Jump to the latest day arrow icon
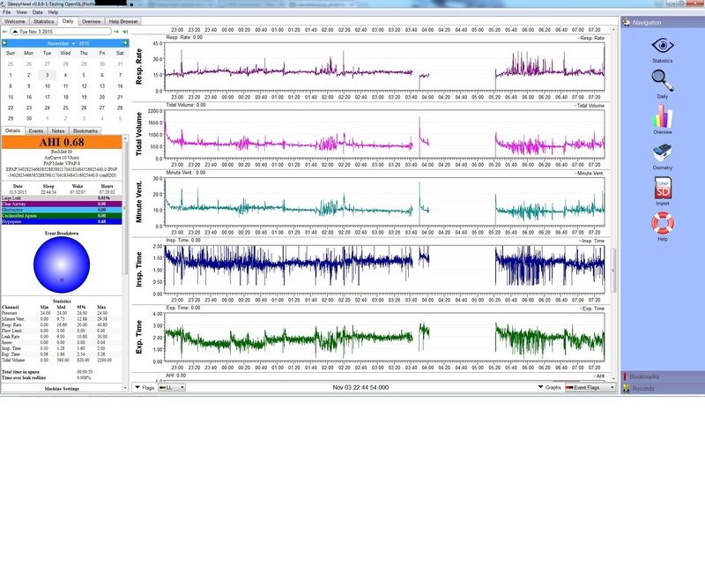The image size is (705, 588). 126,31
